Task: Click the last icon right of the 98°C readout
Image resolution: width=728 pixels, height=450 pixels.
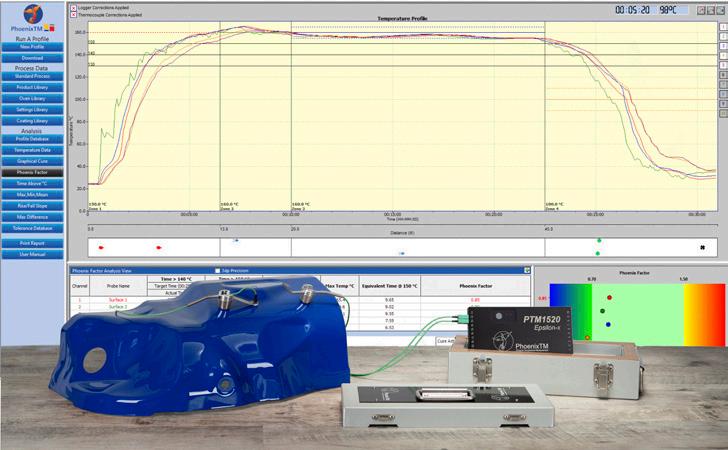Action: [x=721, y=10]
